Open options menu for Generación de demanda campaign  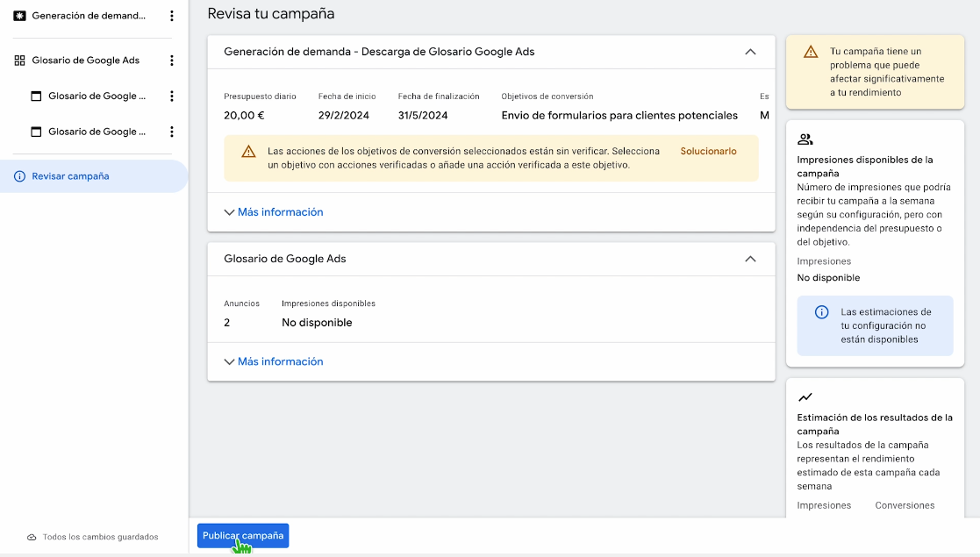click(172, 16)
